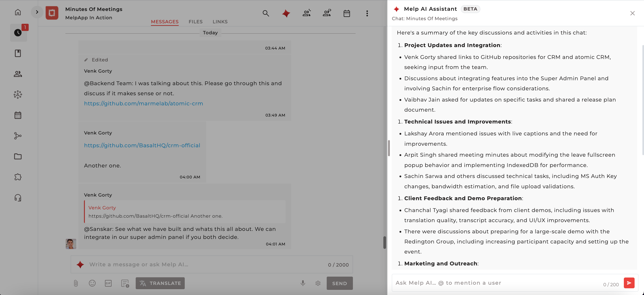Switch to the FILES tab
The width and height of the screenshot is (644, 295).
point(195,22)
